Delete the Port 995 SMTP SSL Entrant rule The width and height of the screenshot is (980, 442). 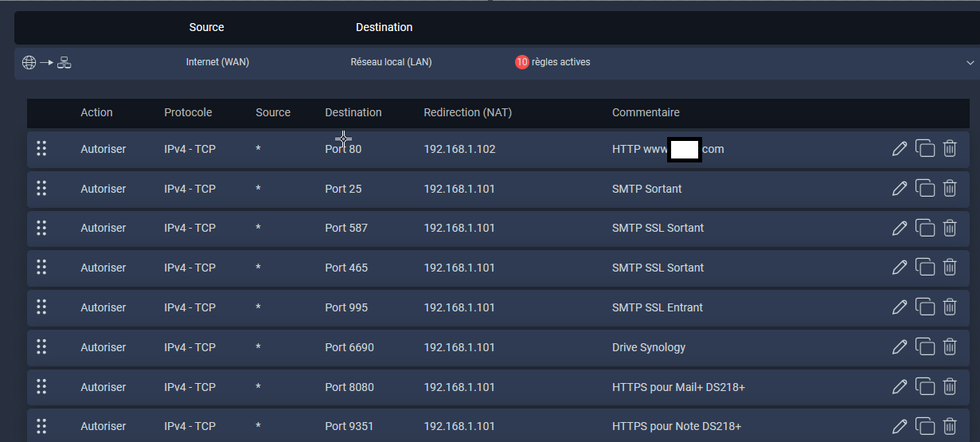(950, 307)
